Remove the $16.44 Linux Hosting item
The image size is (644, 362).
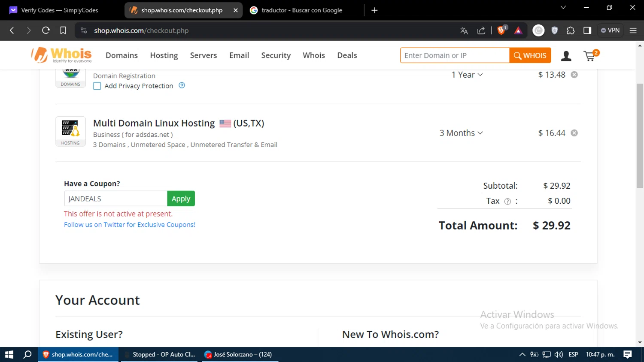pyautogui.click(x=574, y=133)
